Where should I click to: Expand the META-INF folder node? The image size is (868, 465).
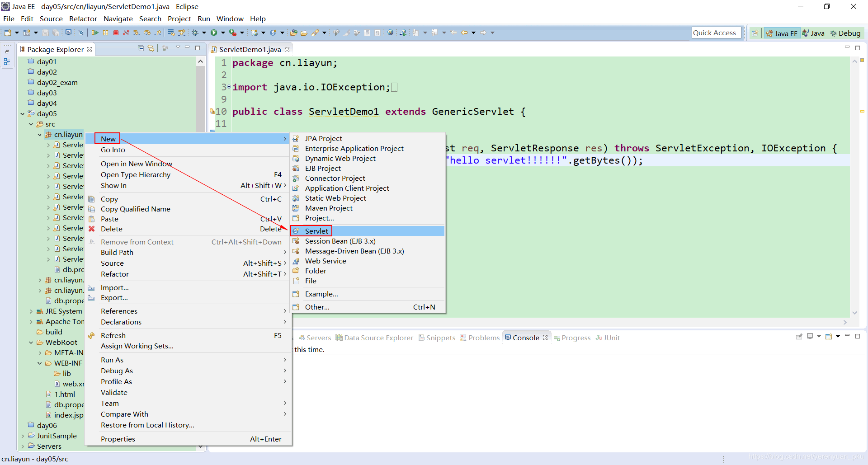[x=39, y=353]
